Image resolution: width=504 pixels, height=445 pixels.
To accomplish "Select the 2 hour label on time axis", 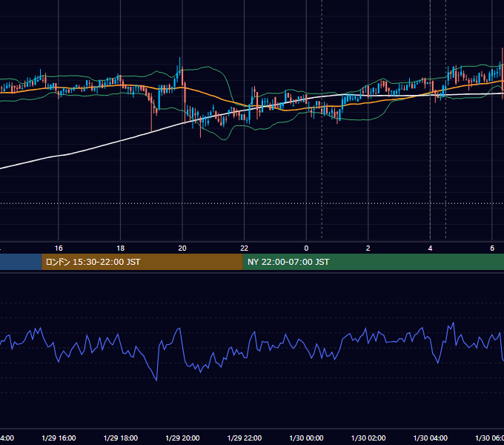I will (x=368, y=248).
